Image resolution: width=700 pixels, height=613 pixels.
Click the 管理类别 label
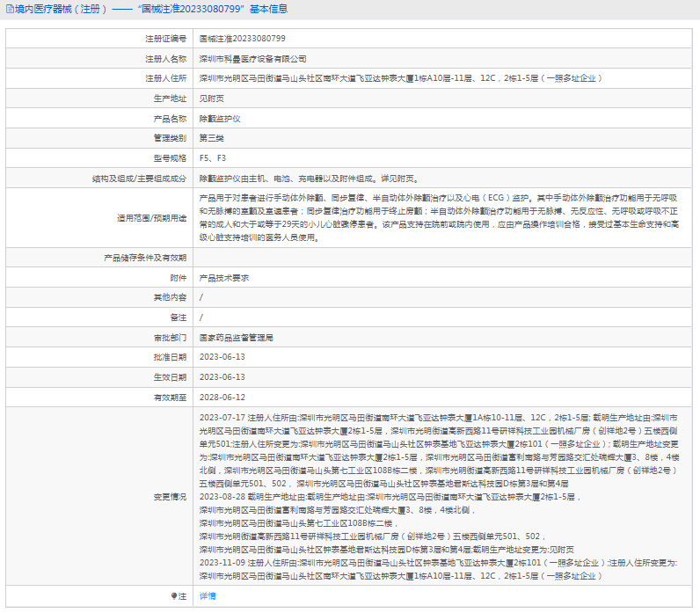170,138
